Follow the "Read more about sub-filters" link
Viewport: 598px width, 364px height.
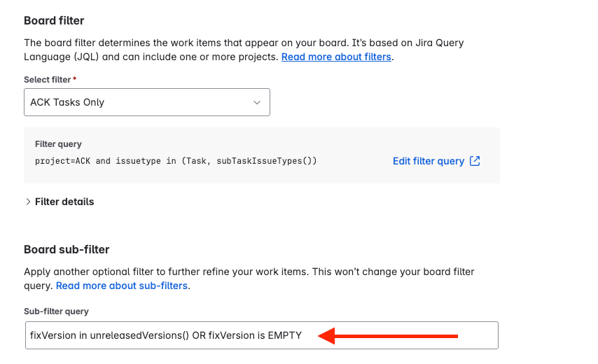click(122, 286)
